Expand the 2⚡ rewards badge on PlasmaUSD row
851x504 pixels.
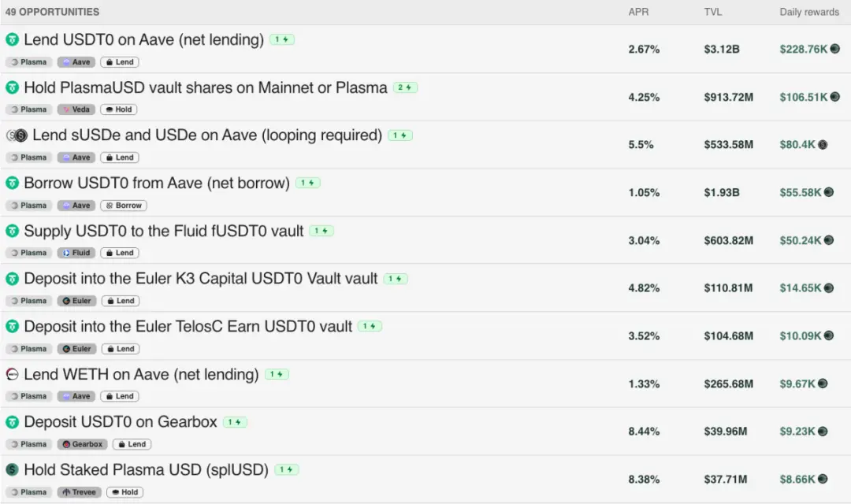(x=405, y=87)
